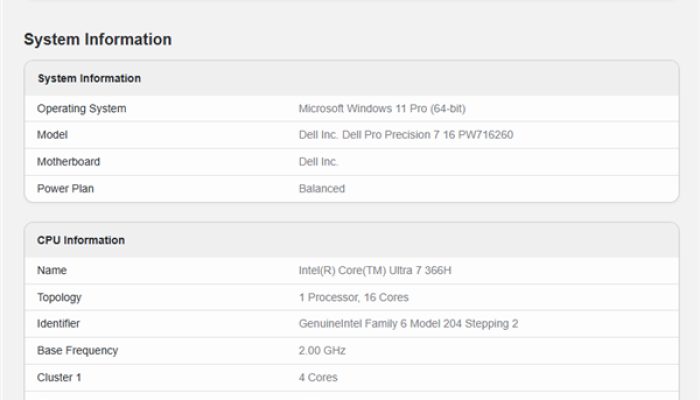Select the 1 Processor, 16 Cores value
The width and height of the screenshot is (700, 400).
(353, 297)
